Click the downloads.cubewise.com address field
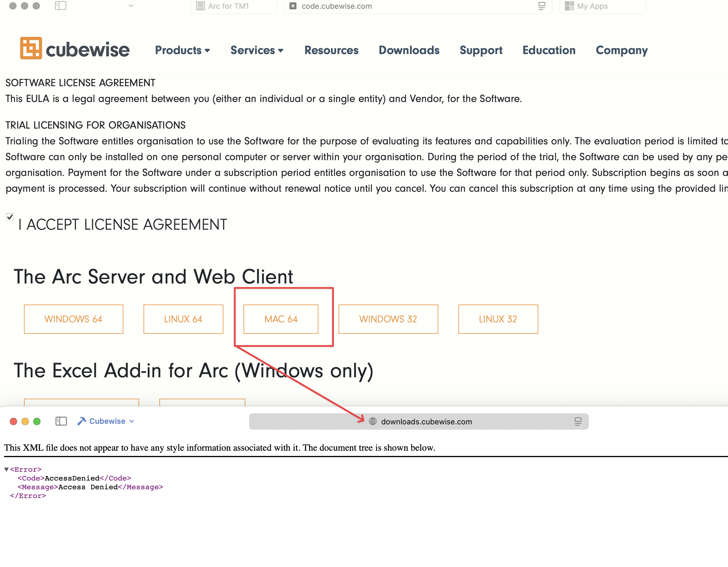 [426, 421]
